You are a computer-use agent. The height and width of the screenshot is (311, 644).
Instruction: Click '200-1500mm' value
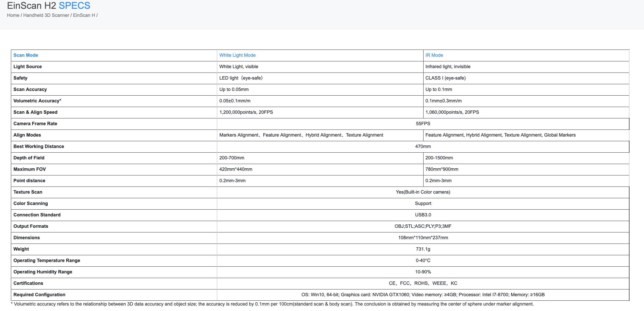pyautogui.click(x=439, y=158)
